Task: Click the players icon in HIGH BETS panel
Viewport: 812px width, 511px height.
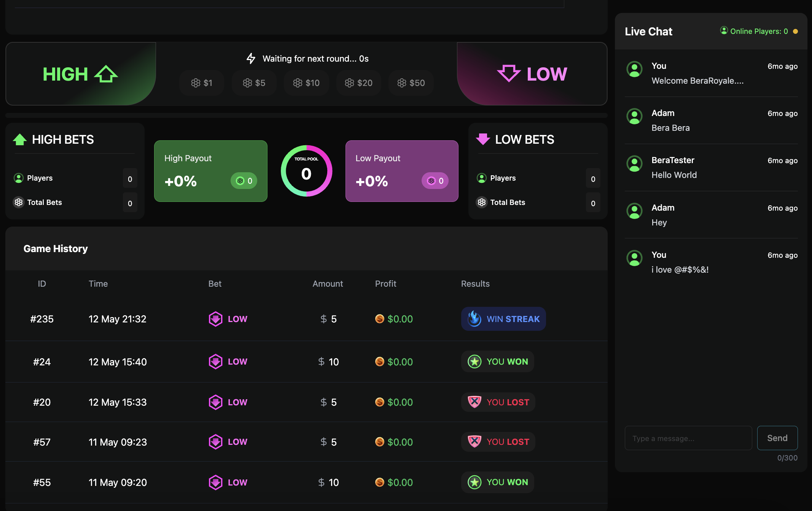Action: coord(19,178)
